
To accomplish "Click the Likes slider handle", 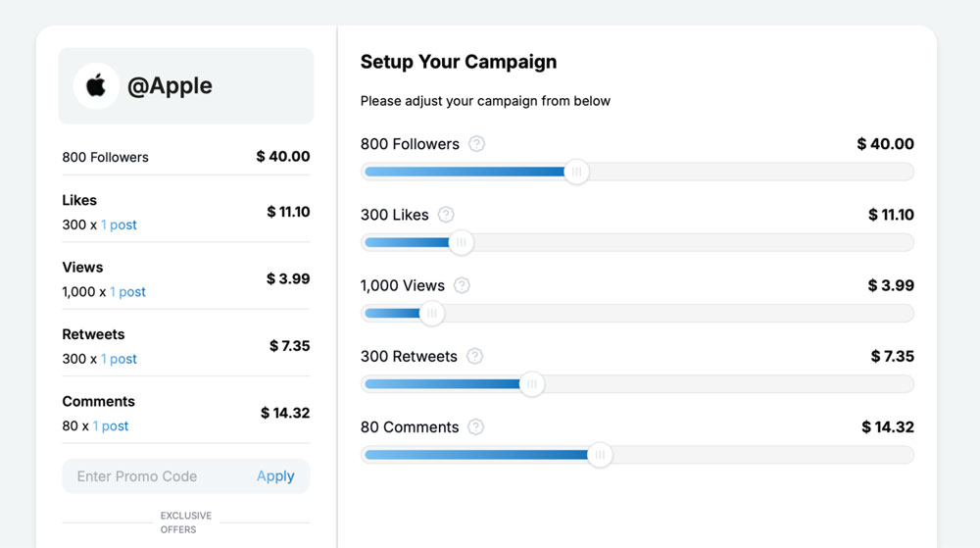I will point(461,243).
